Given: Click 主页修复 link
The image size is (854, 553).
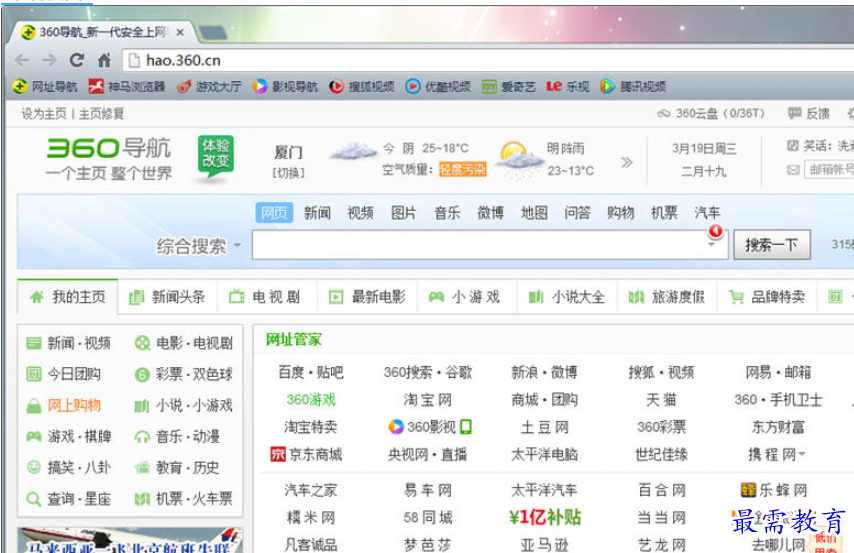Looking at the screenshot, I should [x=102, y=113].
